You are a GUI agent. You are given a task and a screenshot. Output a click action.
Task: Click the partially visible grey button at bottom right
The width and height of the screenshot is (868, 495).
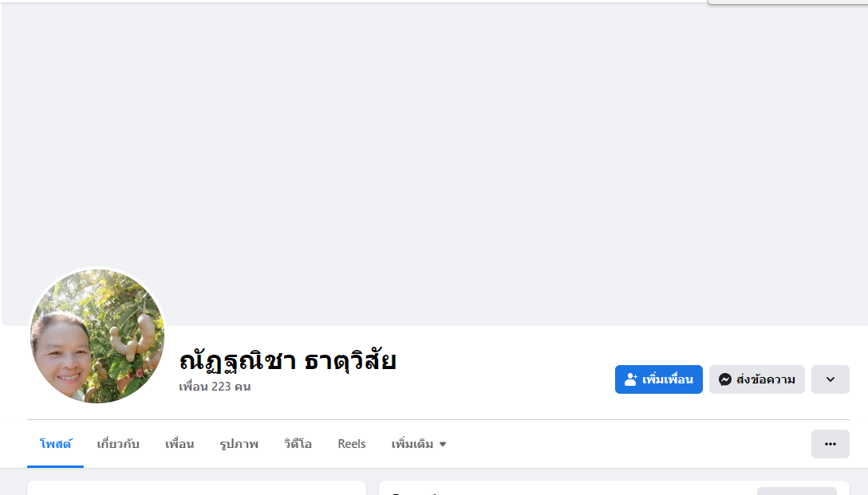pos(796,491)
